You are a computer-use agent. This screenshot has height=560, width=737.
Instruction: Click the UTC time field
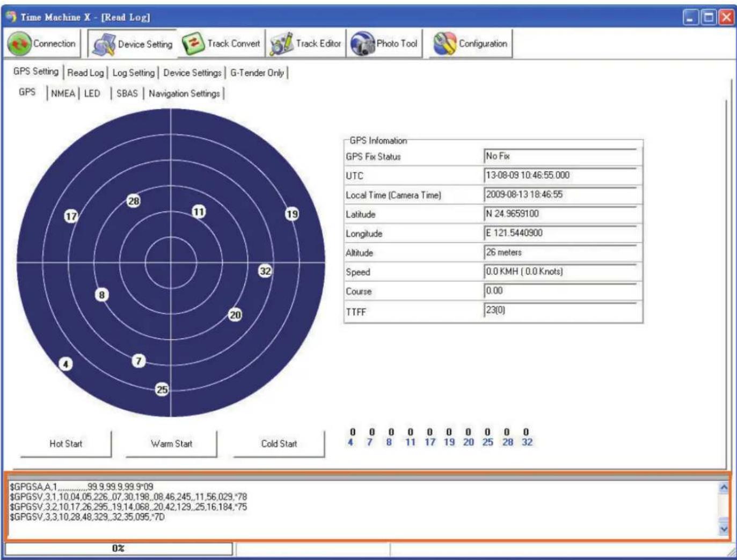click(560, 176)
